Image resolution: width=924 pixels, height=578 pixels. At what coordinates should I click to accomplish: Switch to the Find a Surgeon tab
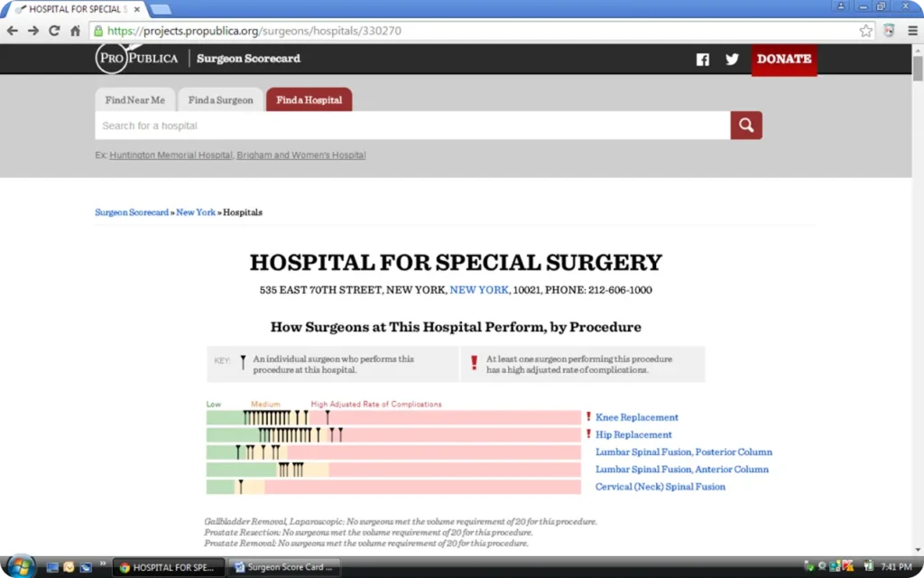tap(220, 99)
